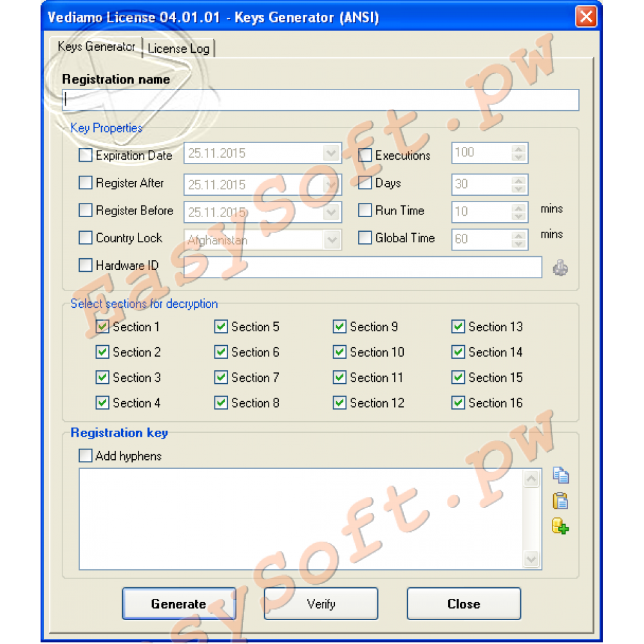The height and width of the screenshot is (644, 644).
Task: Uncheck Section 11
Action: point(339,378)
